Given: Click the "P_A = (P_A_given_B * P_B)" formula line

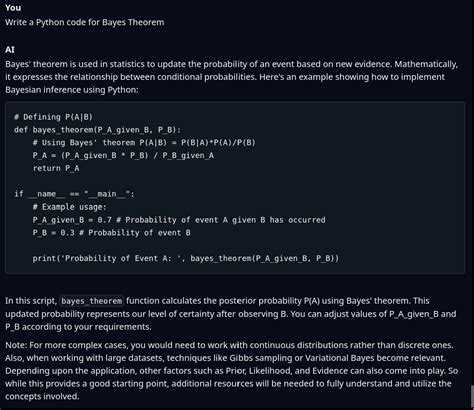Looking at the screenshot, I should coord(123,155).
